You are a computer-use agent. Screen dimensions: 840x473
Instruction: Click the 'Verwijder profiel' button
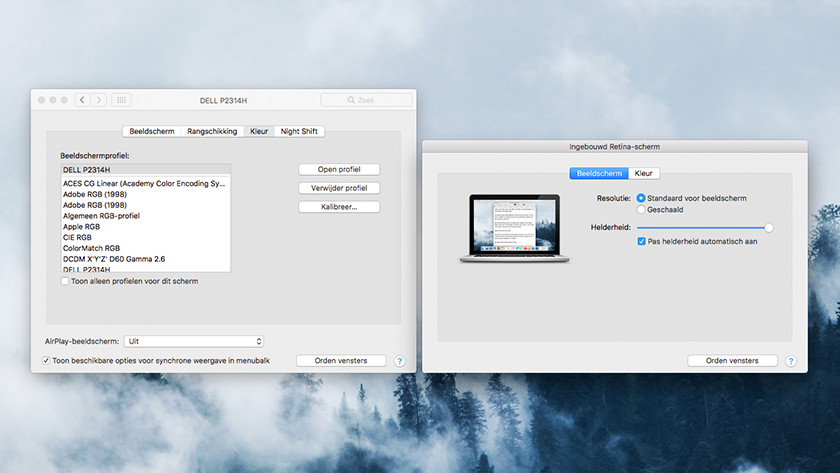point(339,188)
